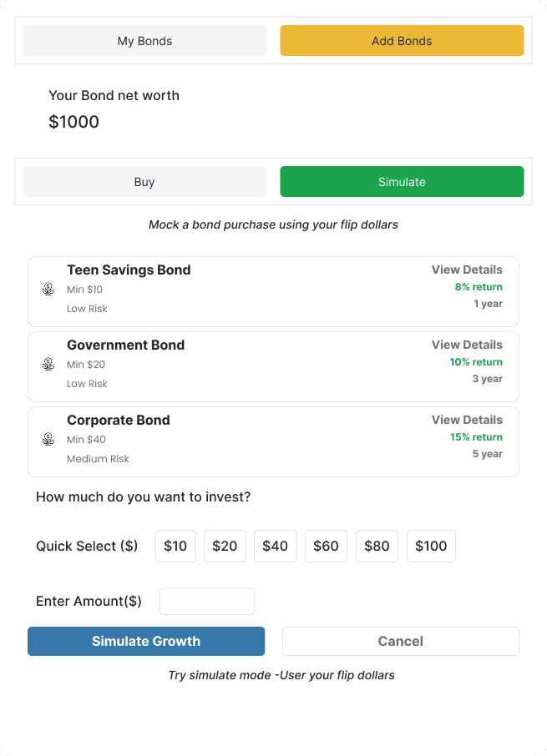Click the Government Bond icon

[48, 365]
